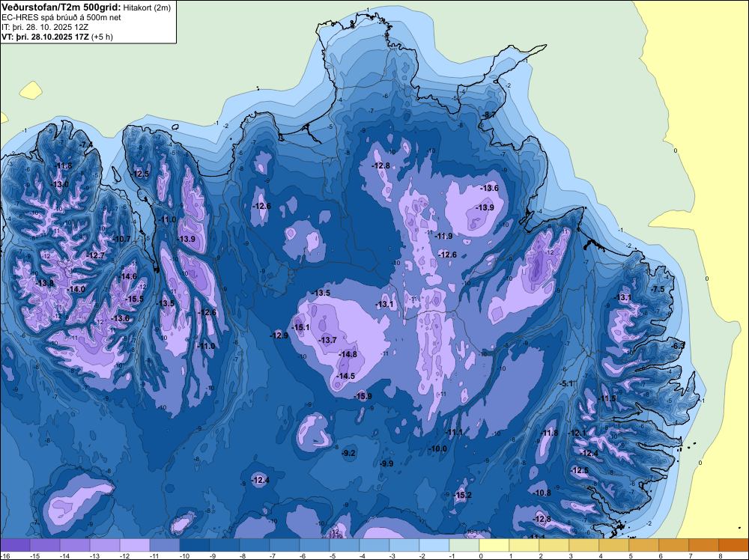This screenshot has width=749, height=560.
Task: Click the -9.9 temperature value
Action: point(386,463)
